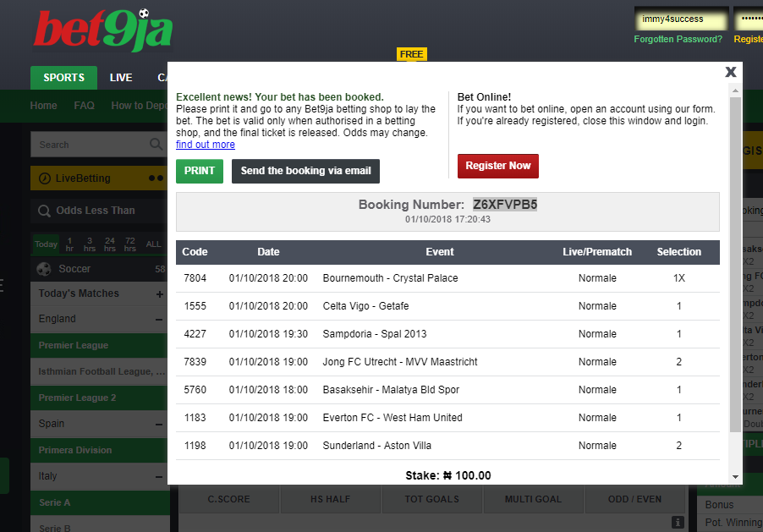Viewport: 763px width, 532px height.
Task: Click the popup scrollbar thumb
Action: [x=735, y=264]
